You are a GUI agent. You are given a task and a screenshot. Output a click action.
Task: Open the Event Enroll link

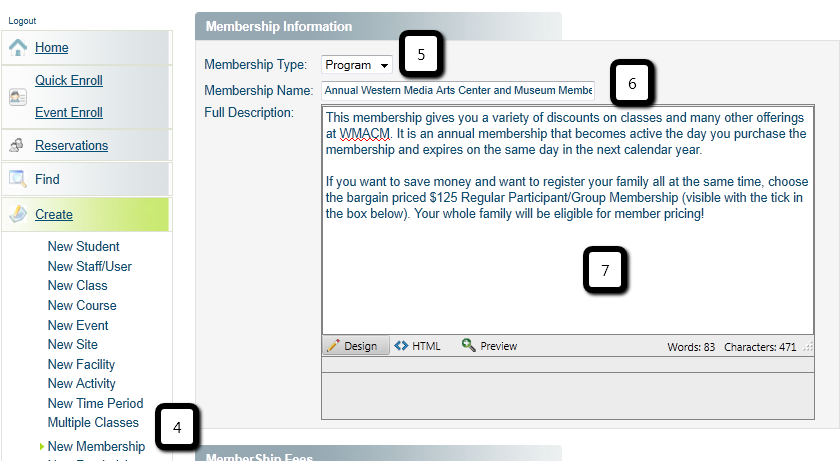click(x=68, y=113)
